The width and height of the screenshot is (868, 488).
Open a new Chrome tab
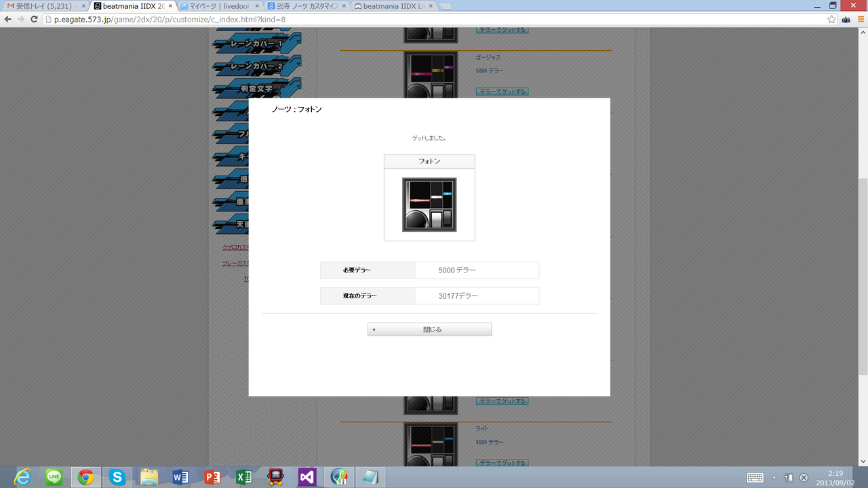446,6
